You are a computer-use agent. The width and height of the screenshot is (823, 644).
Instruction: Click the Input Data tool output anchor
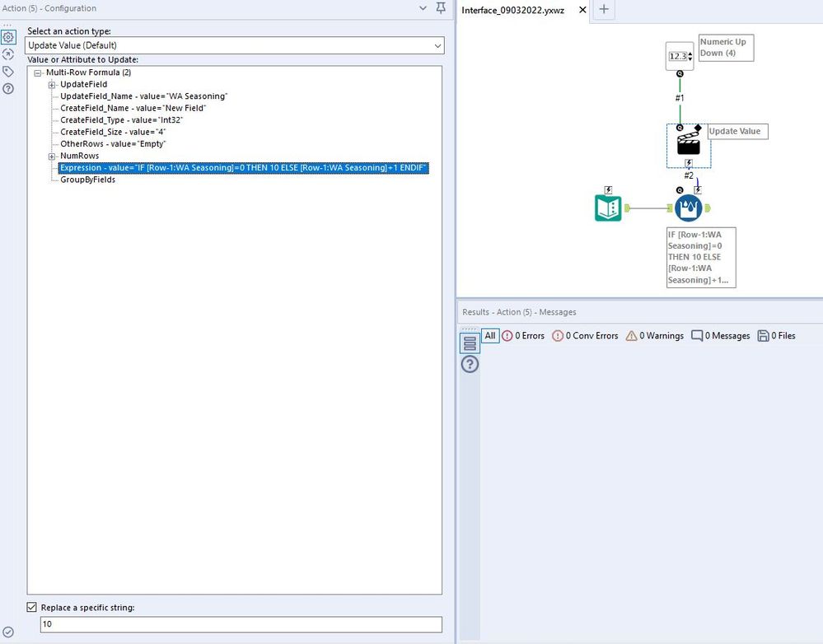[627, 208]
